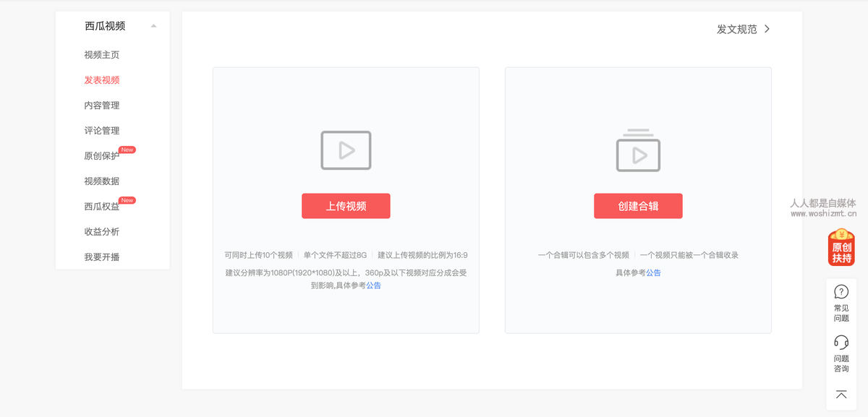Click the back-to-top arrow icon
The width and height of the screenshot is (868, 417).
[x=841, y=395]
